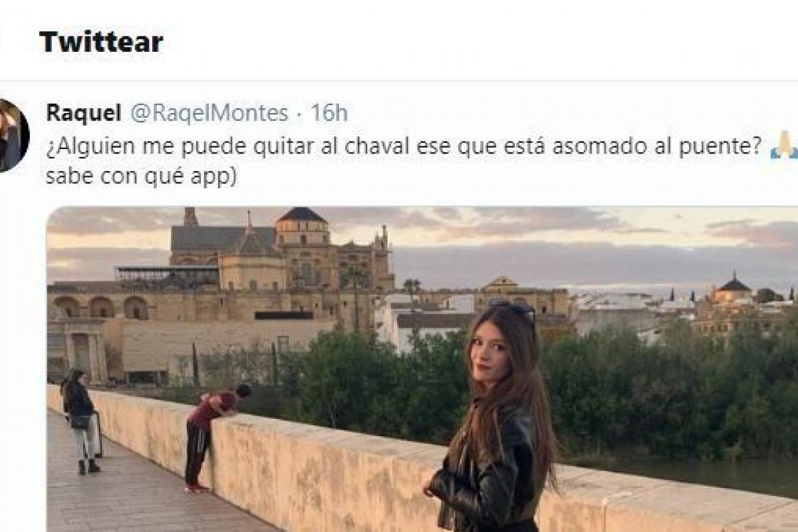The height and width of the screenshot is (532, 798).
Task: Click the sunglasses on the woman's head
Action: [x=513, y=308]
